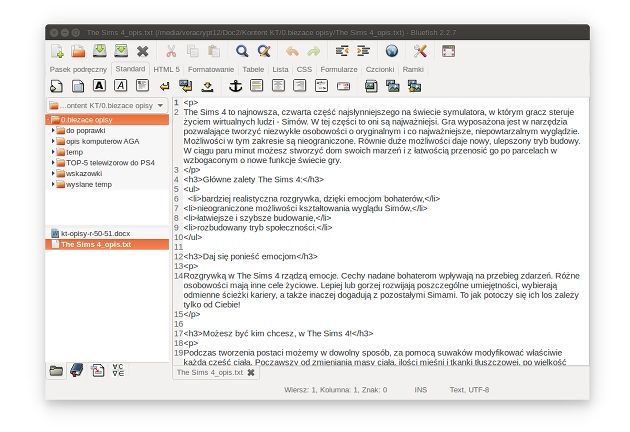Insert multi-thumbnail icon

(x=414, y=86)
